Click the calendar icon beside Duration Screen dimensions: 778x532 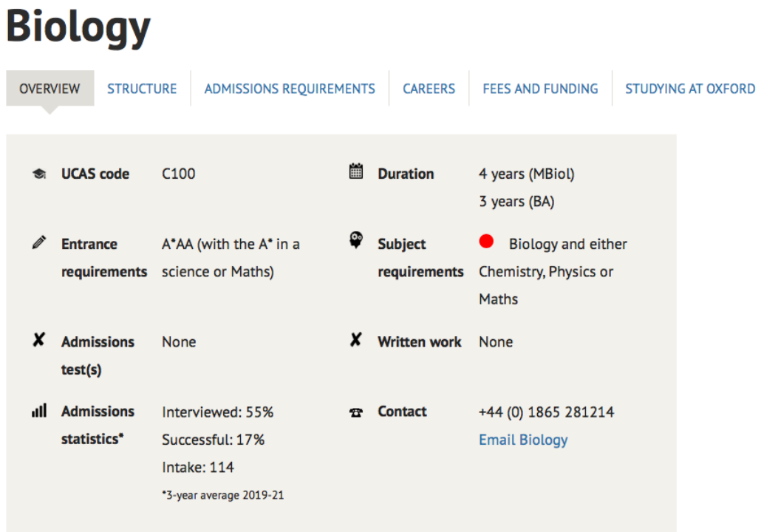(x=356, y=171)
